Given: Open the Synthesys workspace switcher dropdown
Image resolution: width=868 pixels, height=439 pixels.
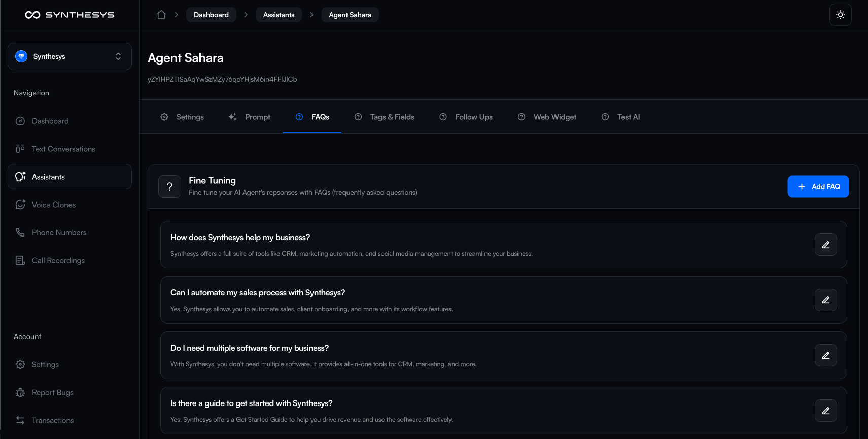Looking at the screenshot, I should click(70, 56).
